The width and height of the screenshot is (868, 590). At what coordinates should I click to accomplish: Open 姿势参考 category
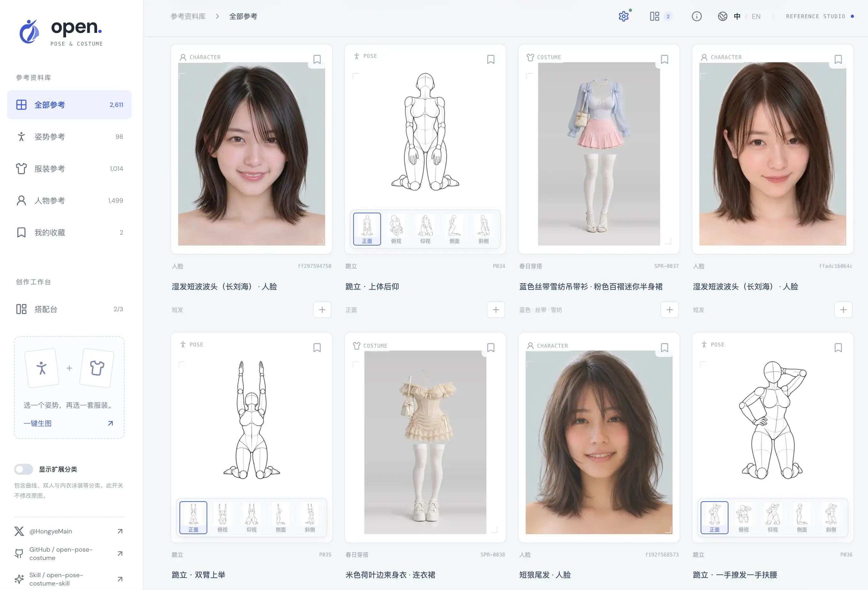69,137
